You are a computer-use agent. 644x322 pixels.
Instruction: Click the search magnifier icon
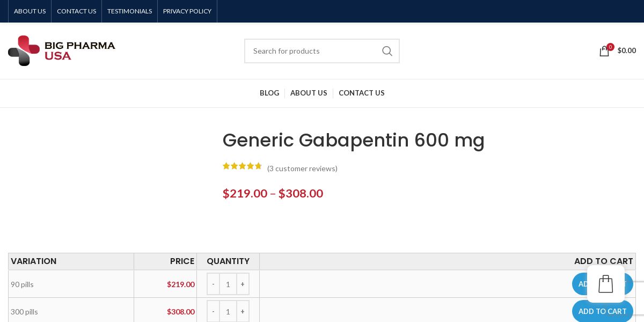[387, 51]
